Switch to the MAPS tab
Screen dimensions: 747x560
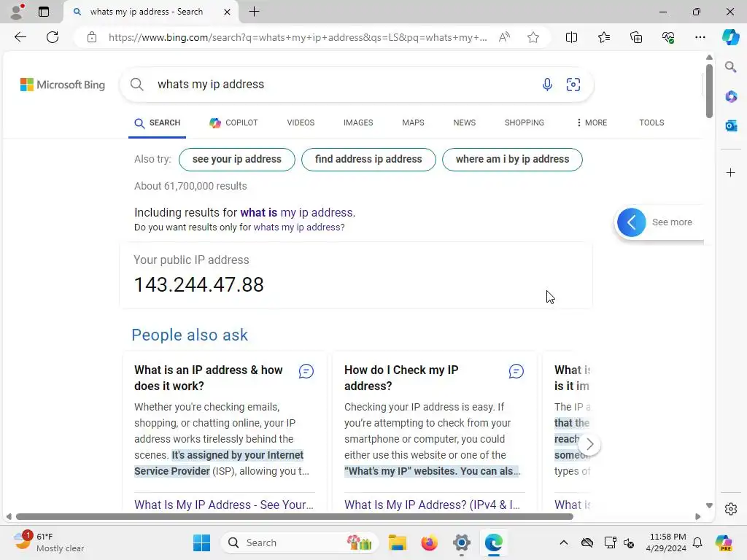413,122
